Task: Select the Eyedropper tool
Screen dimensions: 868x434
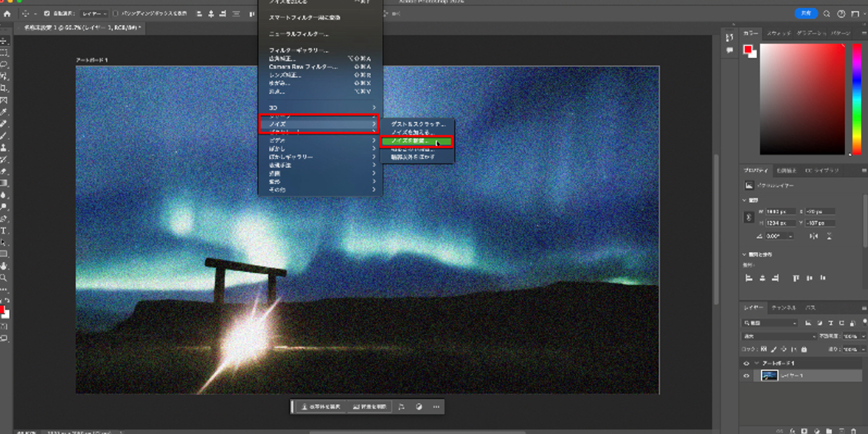Action: 5,112
